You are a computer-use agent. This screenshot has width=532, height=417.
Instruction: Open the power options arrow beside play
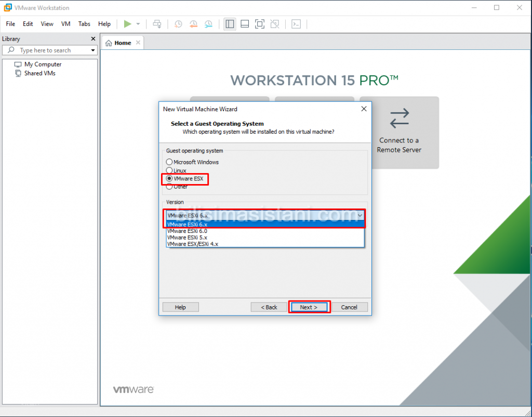click(x=138, y=24)
